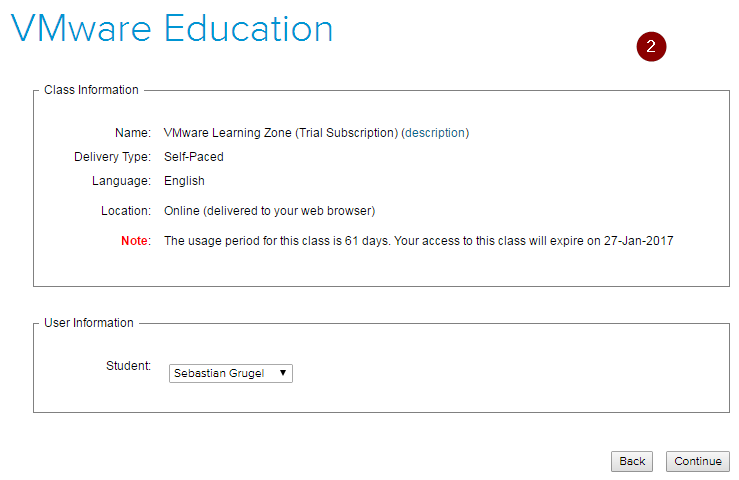Viewport: 739px width, 480px height.
Task: Click the red step 2 badge
Action: (x=651, y=46)
